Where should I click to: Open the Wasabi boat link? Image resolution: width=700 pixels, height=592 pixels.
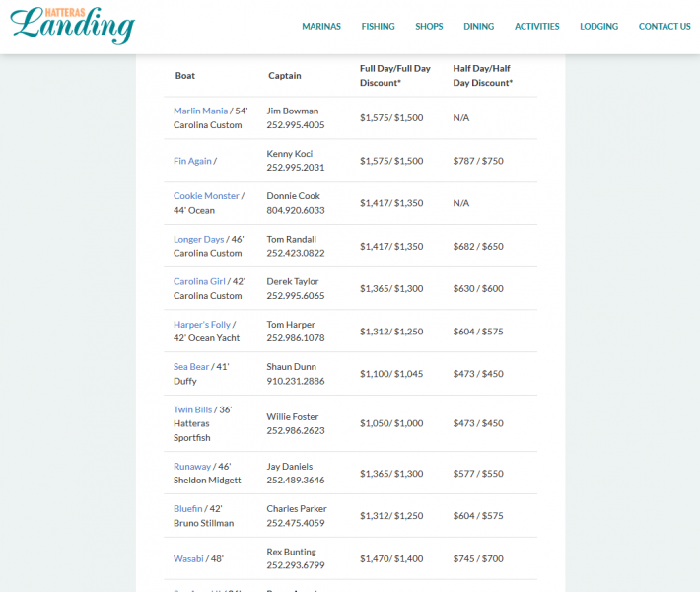coord(188,558)
